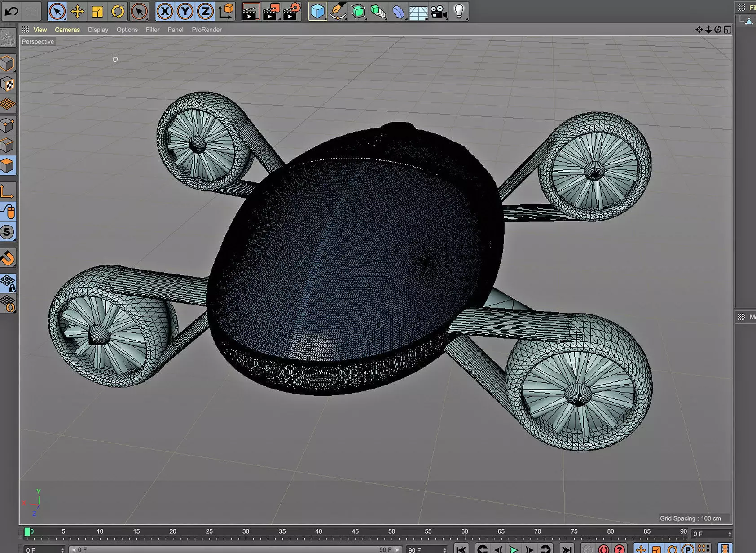Screen dimensions: 756x553
Task: Toggle the Z axis lock
Action: pyautogui.click(x=205, y=11)
